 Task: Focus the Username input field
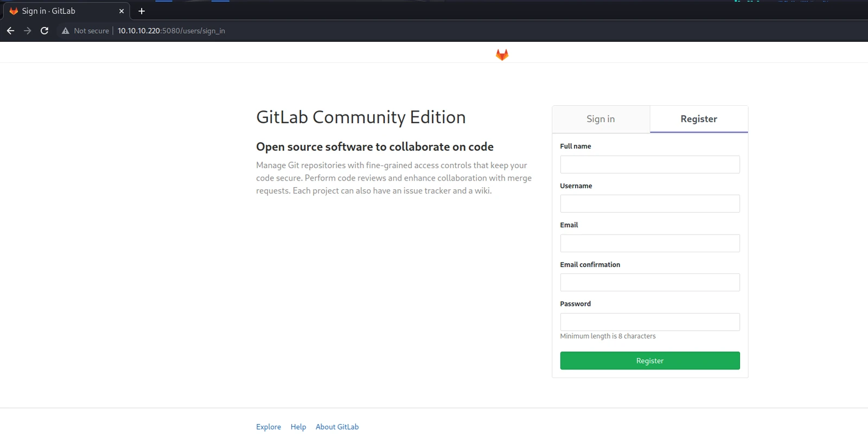click(650, 203)
